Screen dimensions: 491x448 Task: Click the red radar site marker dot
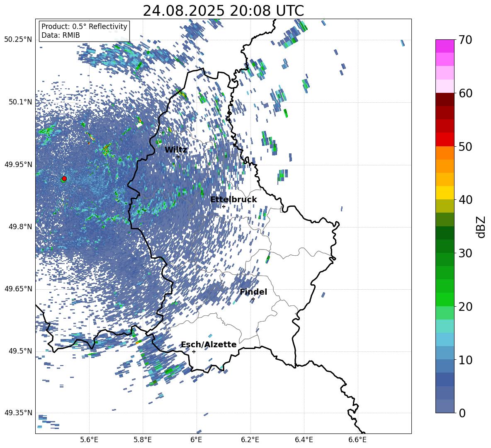coord(64,179)
